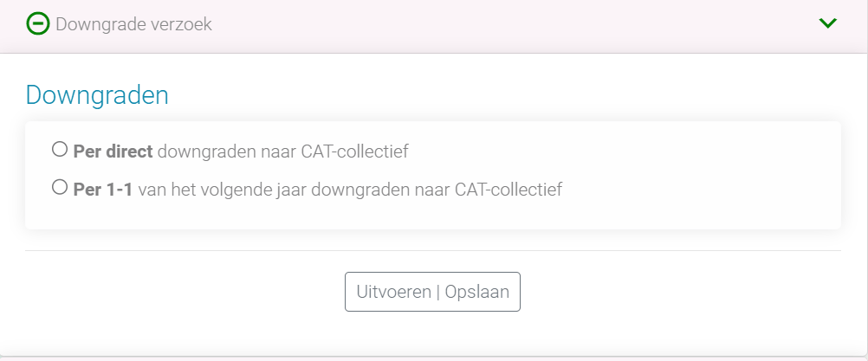
Task: Select the Per direct radio button
Action: point(60,150)
